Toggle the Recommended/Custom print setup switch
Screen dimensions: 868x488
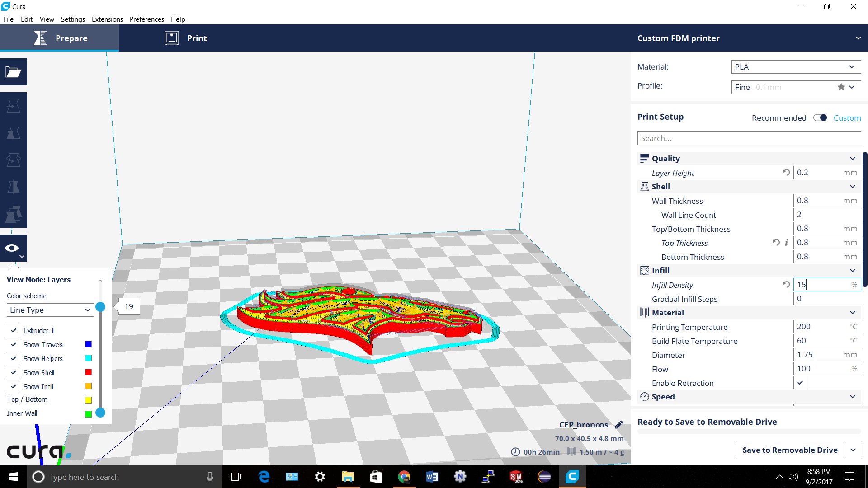pyautogui.click(x=820, y=118)
